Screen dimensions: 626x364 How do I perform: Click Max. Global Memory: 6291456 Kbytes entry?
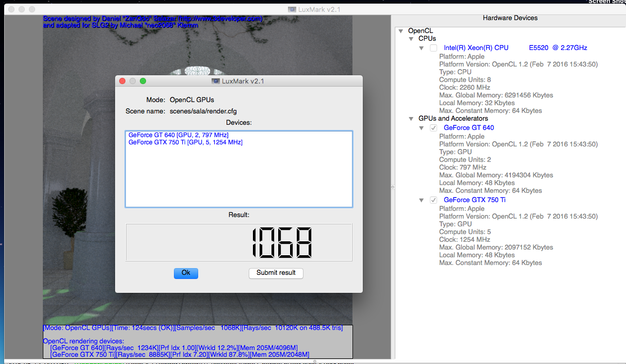[496, 95]
